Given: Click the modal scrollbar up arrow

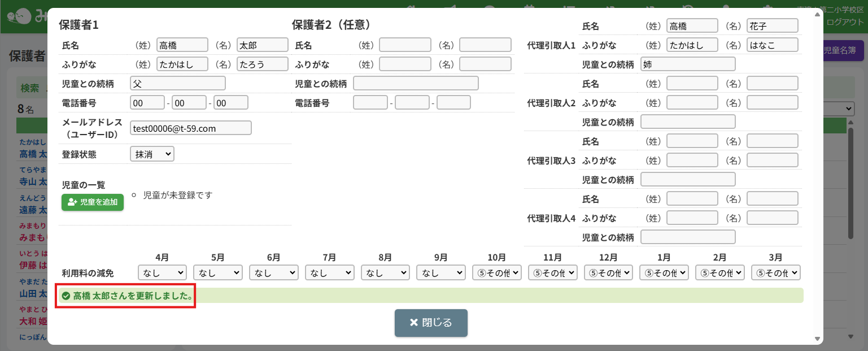Looking at the screenshot, I should 817,14.
